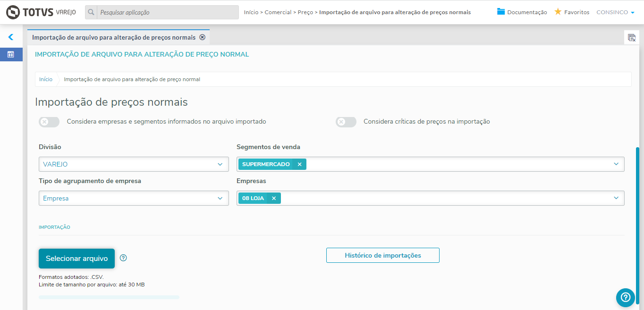This screenshot has width=644, height=310.
Task: Enable considera críticas de preços toggle
Action: (346, 122)
